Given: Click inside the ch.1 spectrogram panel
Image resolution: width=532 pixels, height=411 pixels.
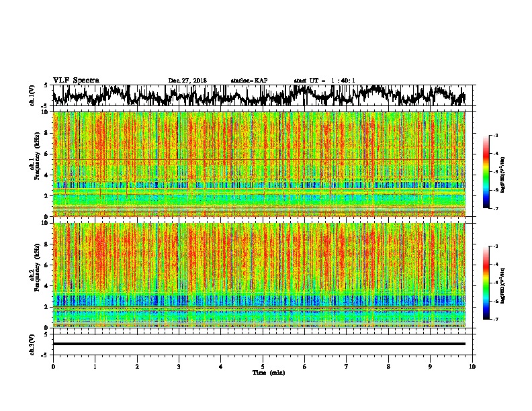Looking at the screenshot, I should click(259, 164).
